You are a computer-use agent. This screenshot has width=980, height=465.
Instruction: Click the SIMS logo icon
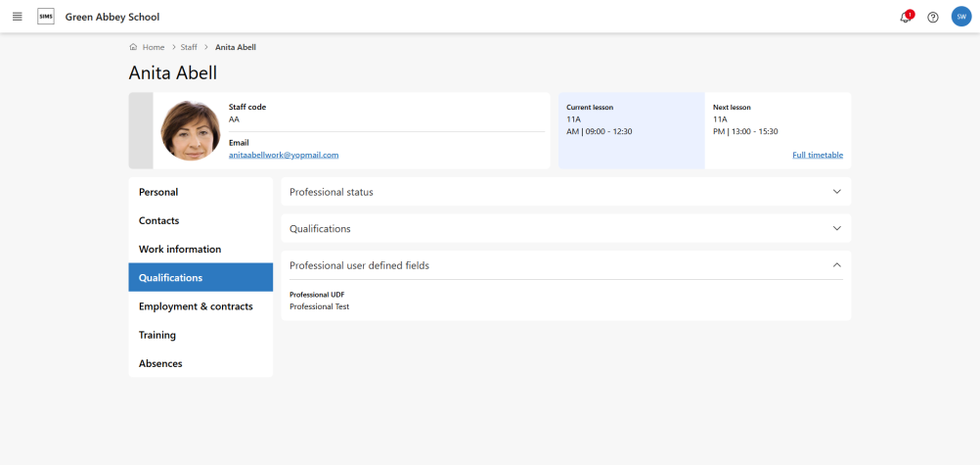click(x=46, y=17)
